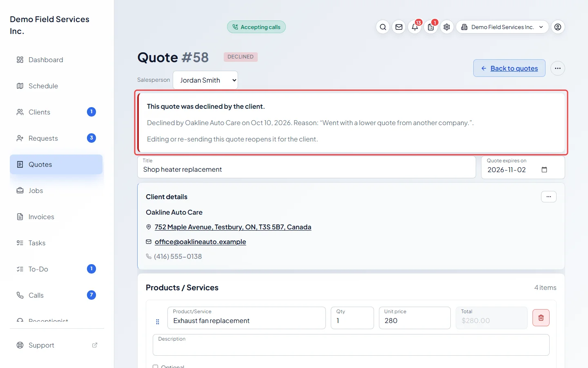
Task: Toggle the Accepting calls status pill
Action: point(256,27)
